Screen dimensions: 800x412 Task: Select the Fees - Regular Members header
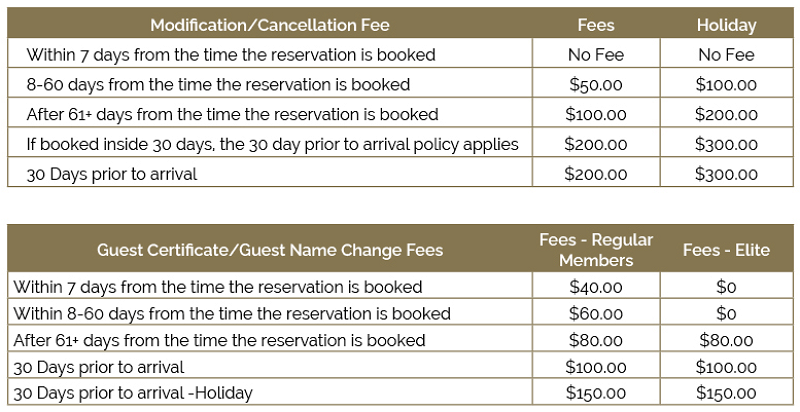596,250
